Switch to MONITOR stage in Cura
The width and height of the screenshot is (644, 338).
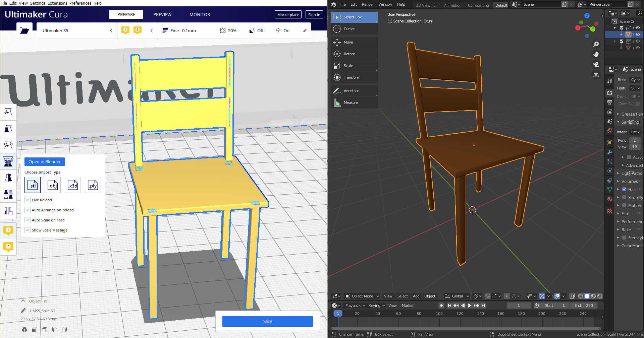(200, 14)
